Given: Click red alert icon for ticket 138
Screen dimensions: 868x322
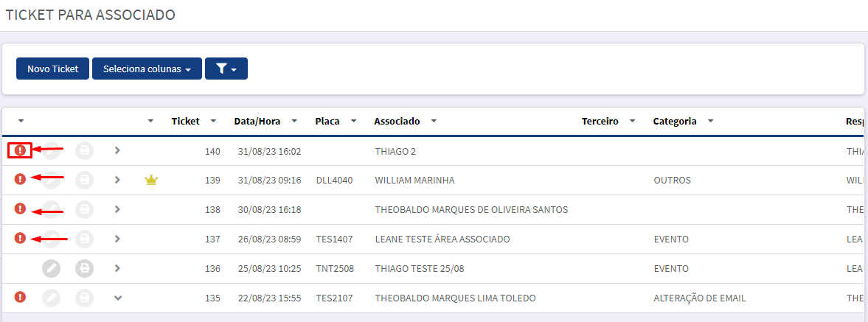Looking at the screenshot, I should tap(20, 209).
